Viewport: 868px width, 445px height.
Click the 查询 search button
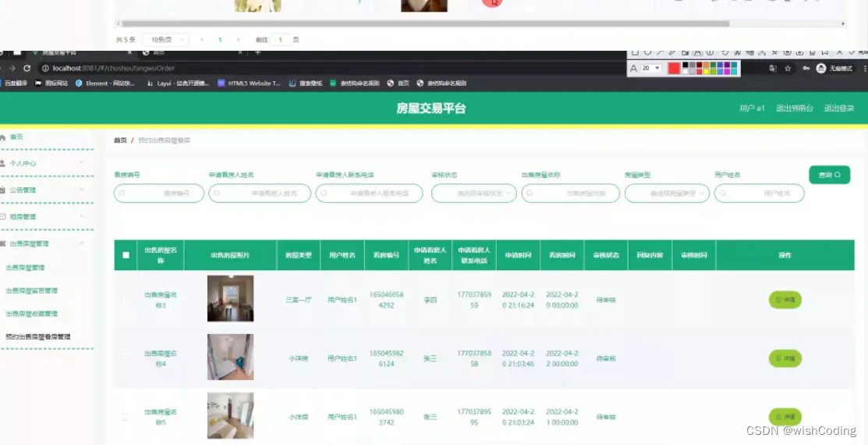click(829, 175)
